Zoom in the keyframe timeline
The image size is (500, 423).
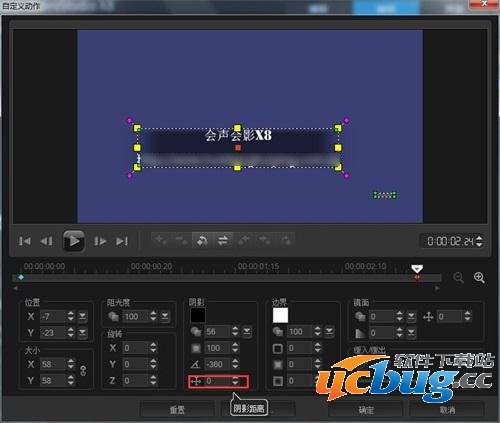pyautogui.click(x=479, y=277)
